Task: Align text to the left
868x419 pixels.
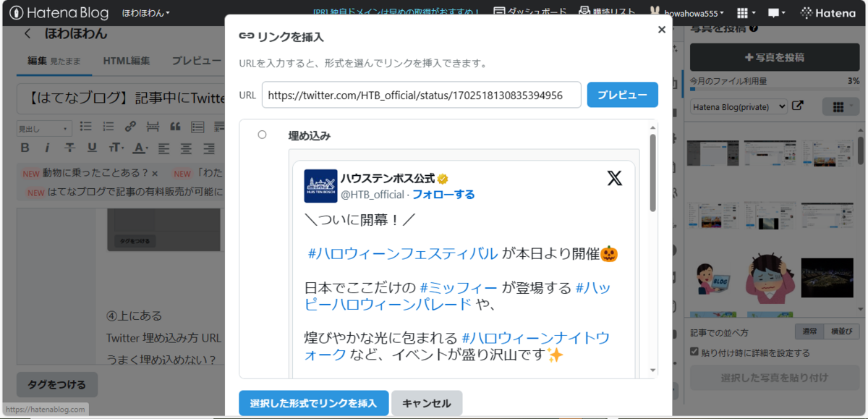Action: 163,148
